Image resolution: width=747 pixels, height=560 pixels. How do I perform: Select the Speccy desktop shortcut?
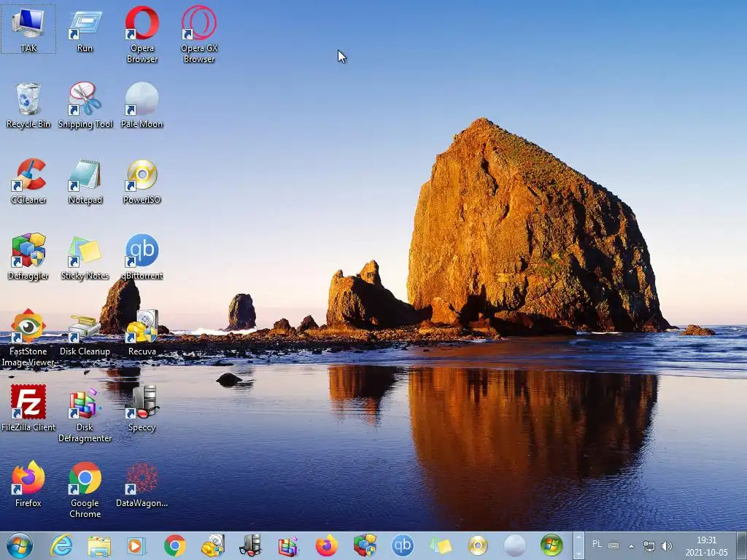click(142, 408)
